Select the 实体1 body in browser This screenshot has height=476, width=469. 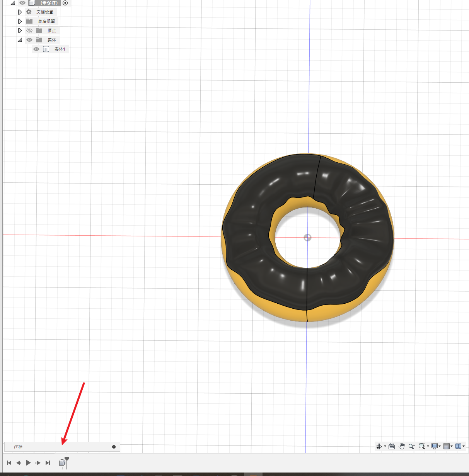tap(60, 49)
